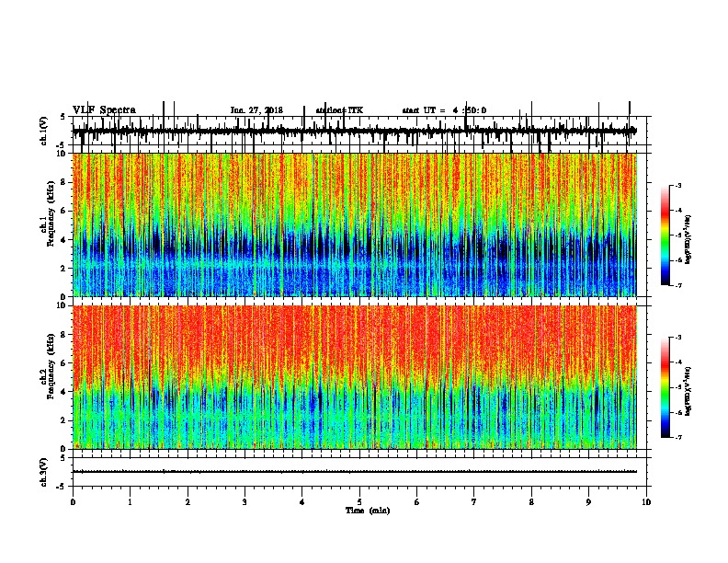Click the ch.1 spectrogram color scale bar
The width and height of the screenshot is (728, 563).
pos(665,236)
